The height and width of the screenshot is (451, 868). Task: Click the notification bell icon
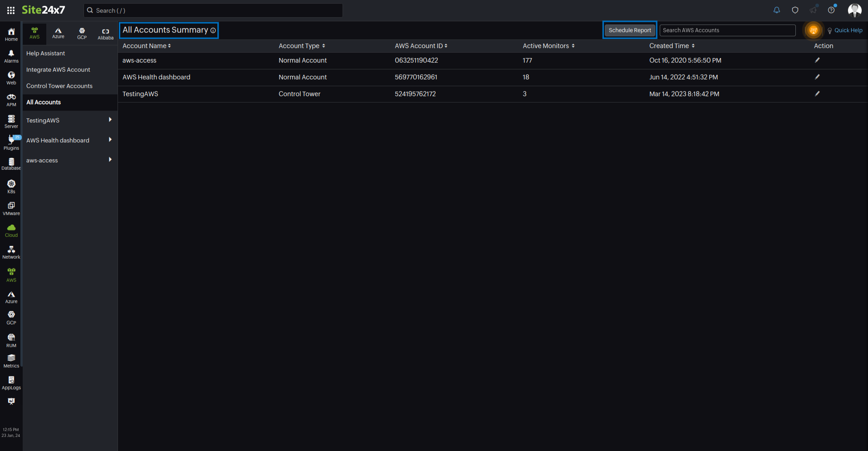tap(776, 10)
